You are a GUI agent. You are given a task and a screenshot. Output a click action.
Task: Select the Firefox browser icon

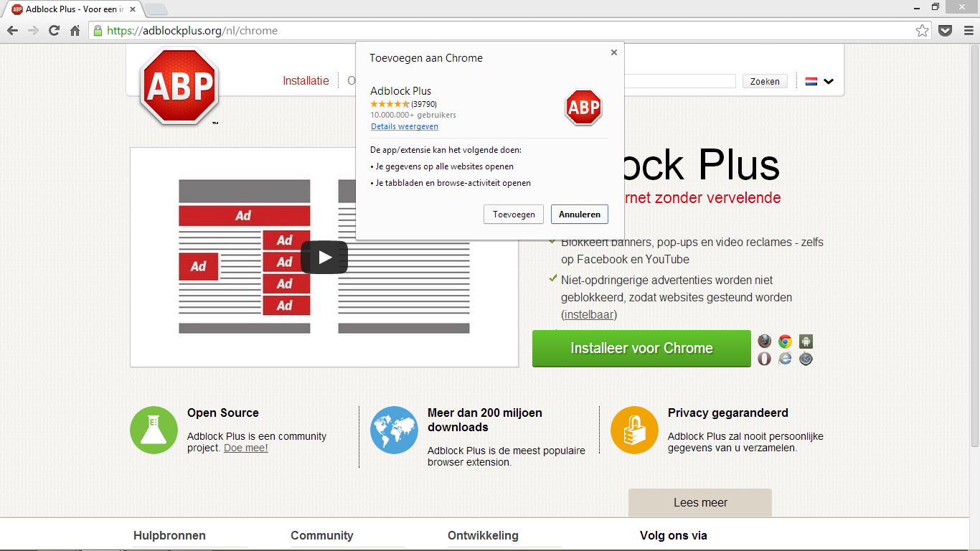coord(765,342)
